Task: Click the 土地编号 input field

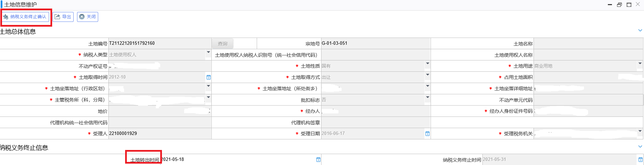Action: point(160,43)
